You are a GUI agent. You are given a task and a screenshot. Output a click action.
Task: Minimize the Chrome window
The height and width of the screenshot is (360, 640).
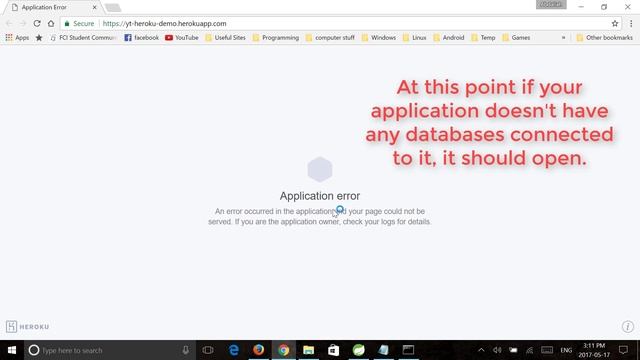pyautogui.click(x=581, y=7)
